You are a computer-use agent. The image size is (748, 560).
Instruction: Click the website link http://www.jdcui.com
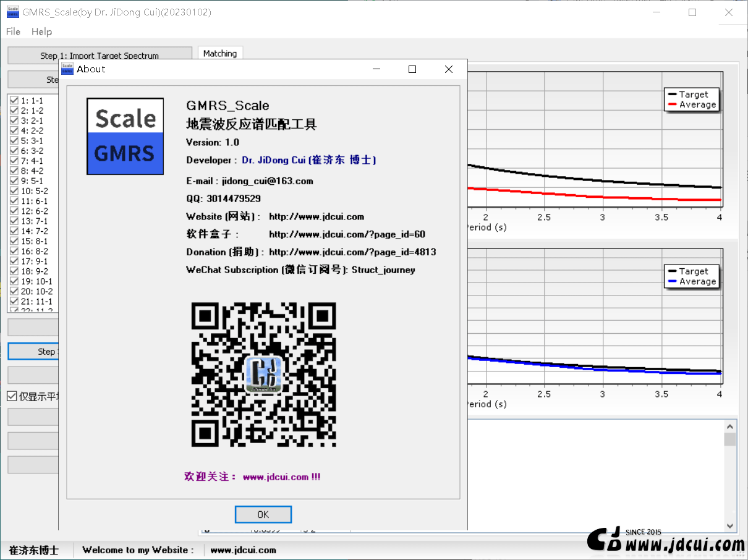pyautogui.click(x=317, y=216)
